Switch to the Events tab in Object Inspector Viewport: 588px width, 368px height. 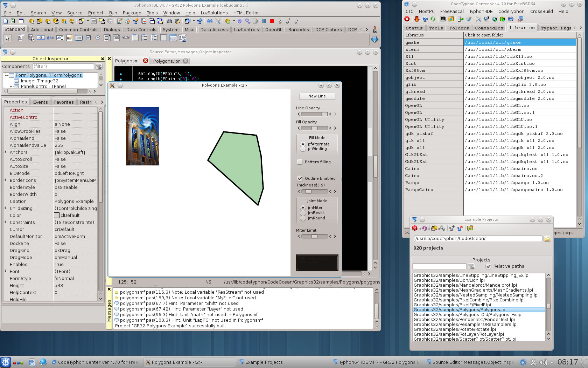tap(40, 102)
